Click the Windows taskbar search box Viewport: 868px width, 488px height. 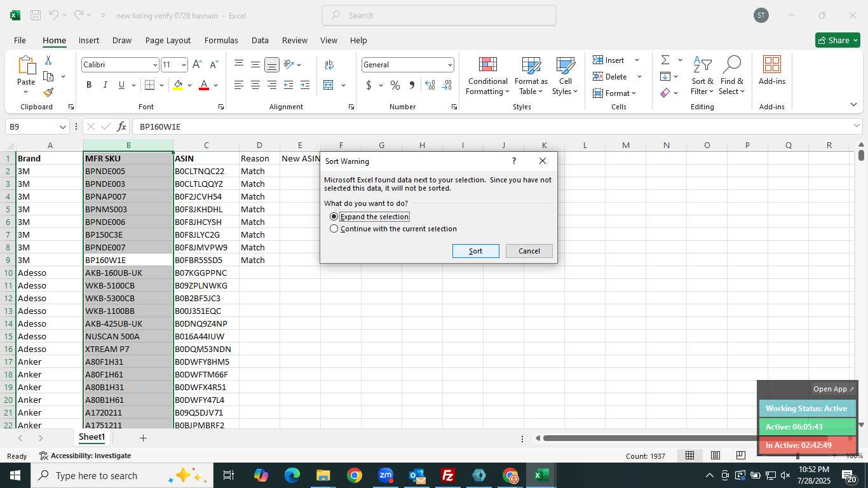[121, 475]
